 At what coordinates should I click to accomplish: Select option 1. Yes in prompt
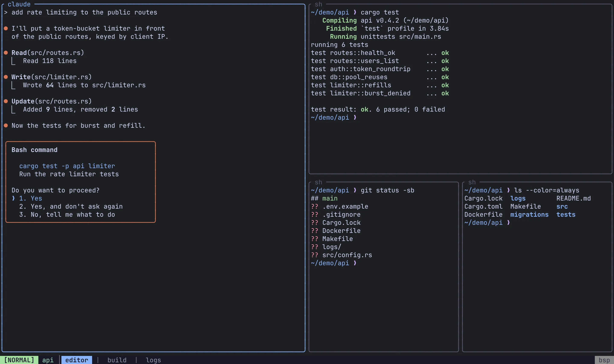(x=30, y=198)
